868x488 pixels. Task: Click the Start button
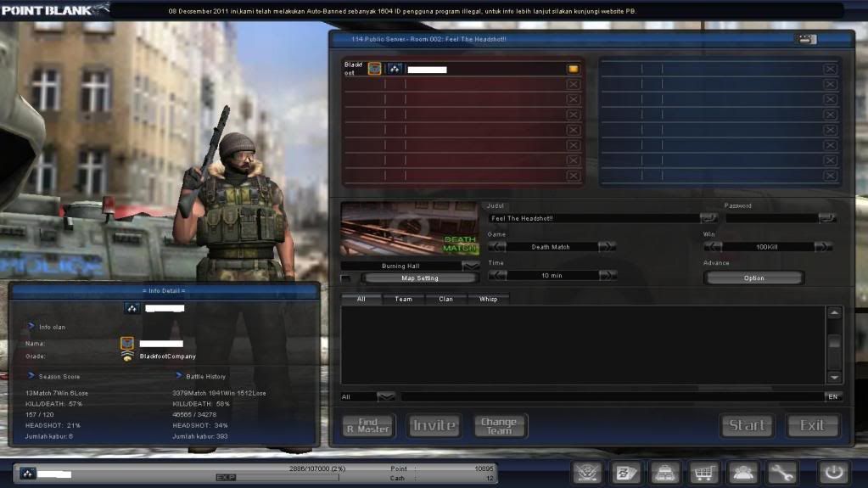pyautogui.click(x=747, y=425)
